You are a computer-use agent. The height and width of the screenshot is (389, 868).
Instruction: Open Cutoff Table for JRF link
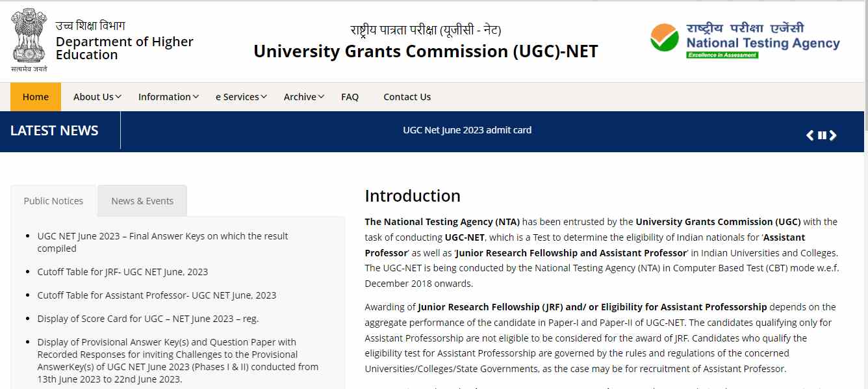[122, 272]
